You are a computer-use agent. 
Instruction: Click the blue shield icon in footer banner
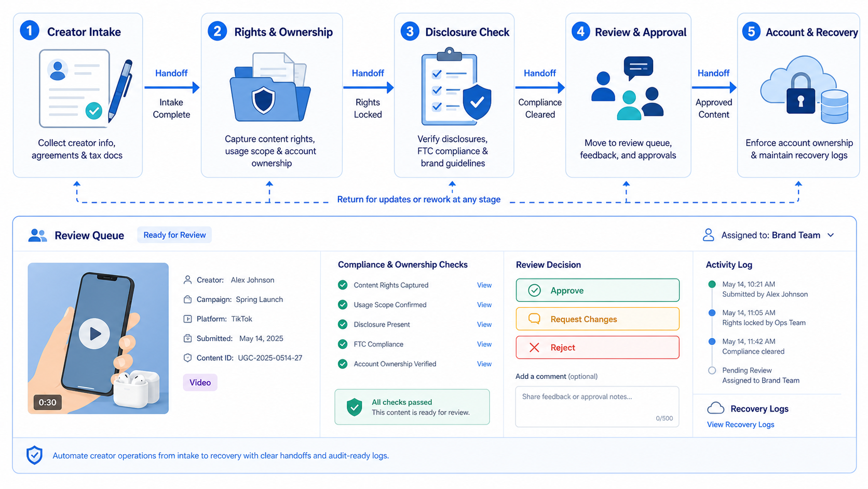coord(34,455)
